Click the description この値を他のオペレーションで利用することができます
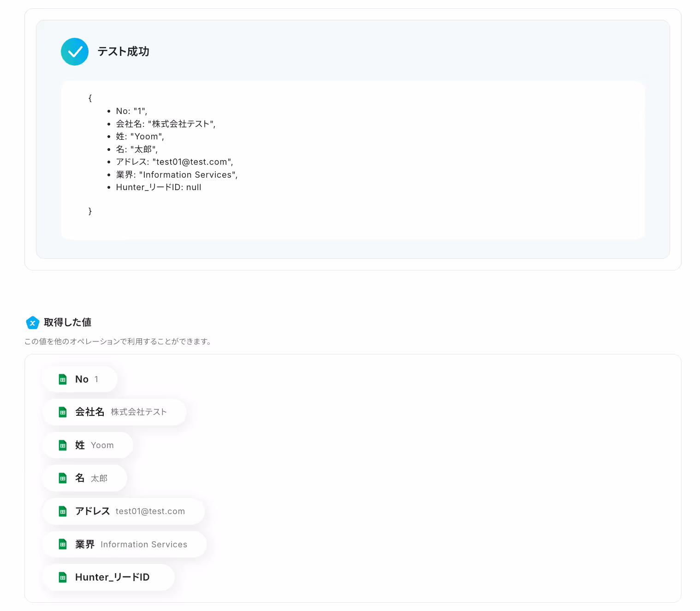 tap(119, 341)
